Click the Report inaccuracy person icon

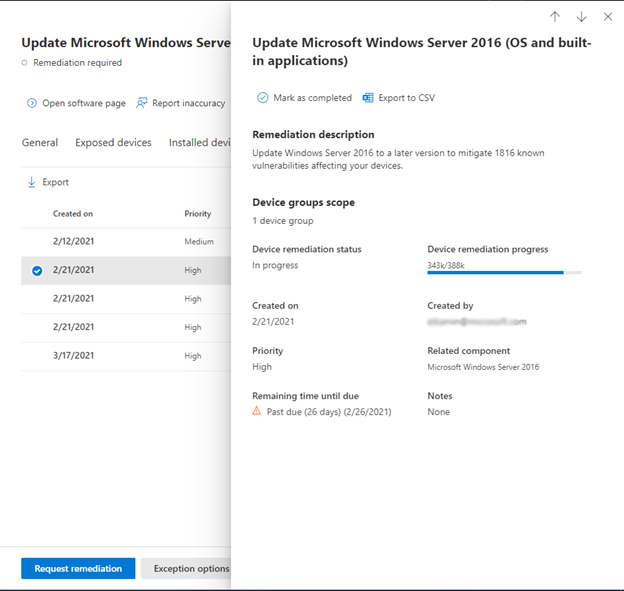pos(142,103)
